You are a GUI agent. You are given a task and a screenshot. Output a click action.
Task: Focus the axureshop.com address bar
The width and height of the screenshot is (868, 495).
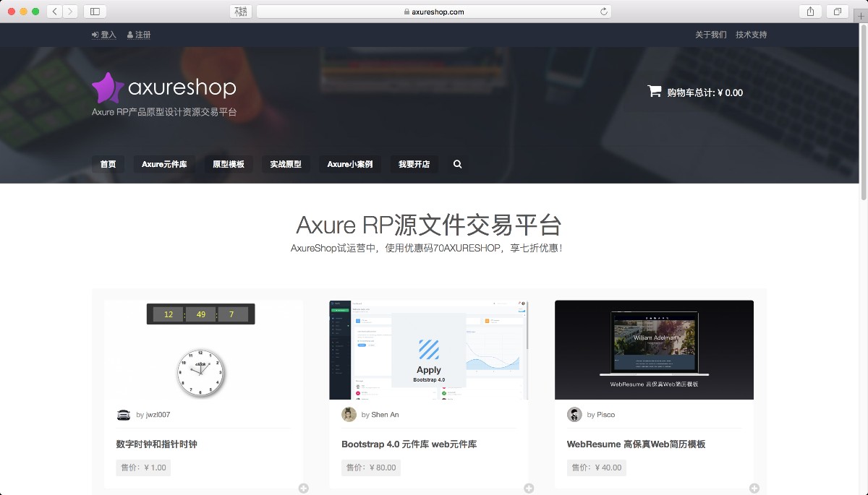point(434,12)
